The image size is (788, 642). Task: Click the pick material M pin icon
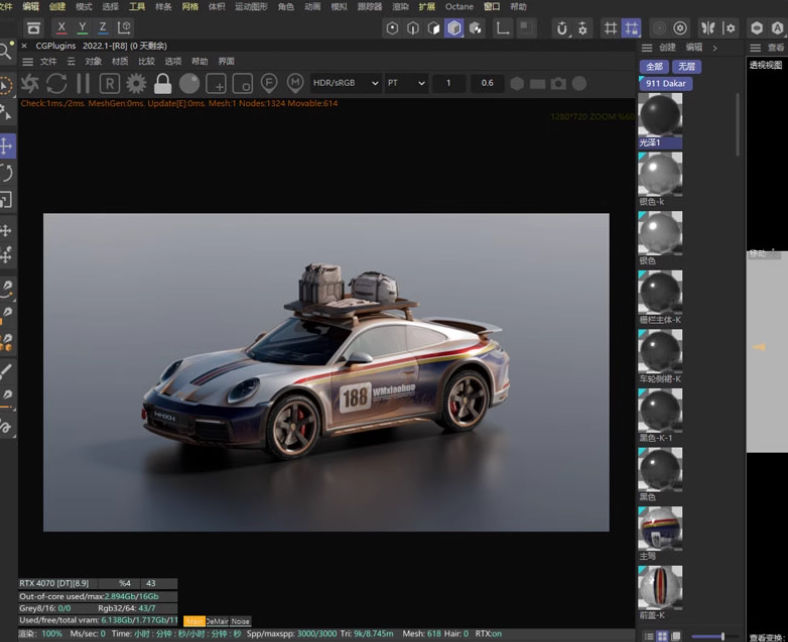tap(295, 83)
